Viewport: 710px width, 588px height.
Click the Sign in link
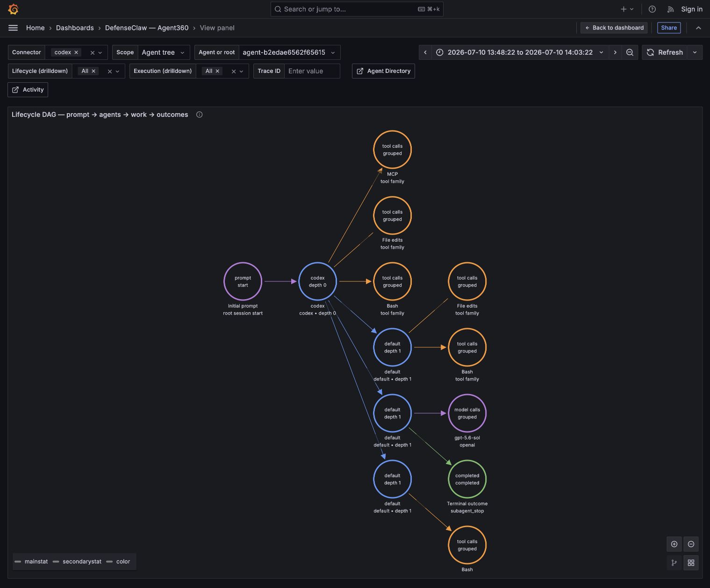pyautogui.click(x=692, y=9)
